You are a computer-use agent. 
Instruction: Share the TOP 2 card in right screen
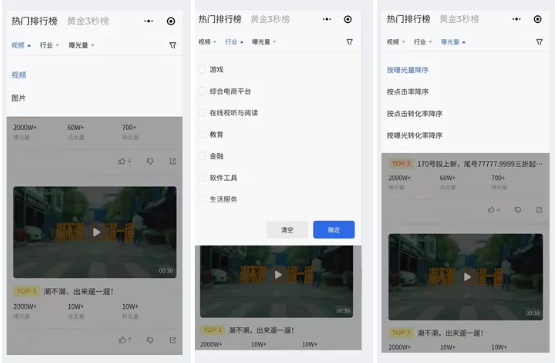(539, 210)
